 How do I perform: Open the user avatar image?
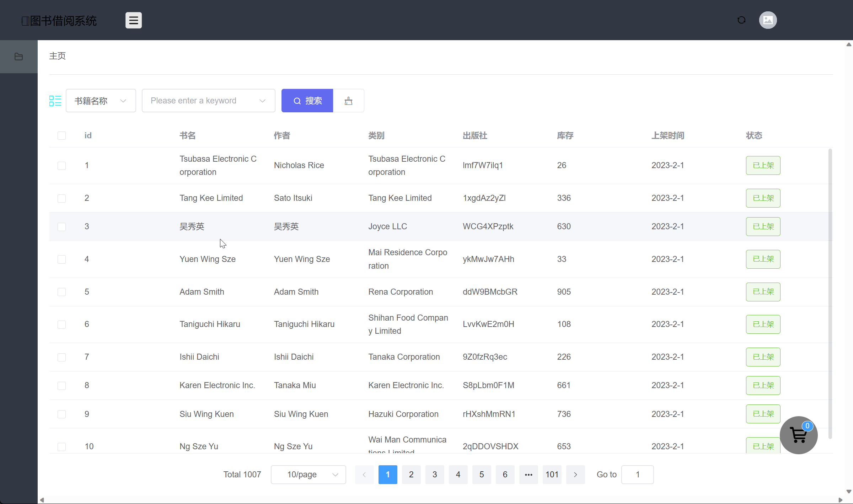tap(768, 20)
